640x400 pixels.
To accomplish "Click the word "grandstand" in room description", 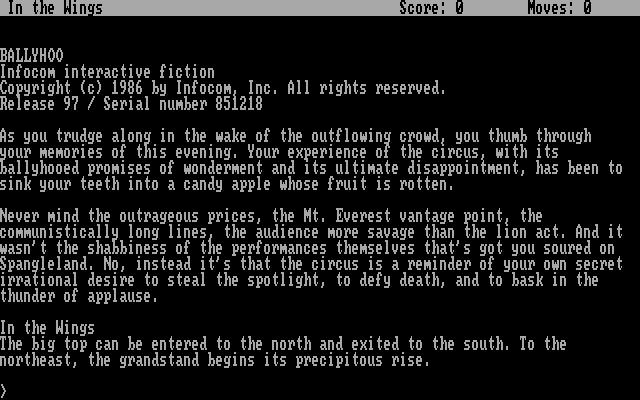I will pyautogui.click(x=159, y=360).
